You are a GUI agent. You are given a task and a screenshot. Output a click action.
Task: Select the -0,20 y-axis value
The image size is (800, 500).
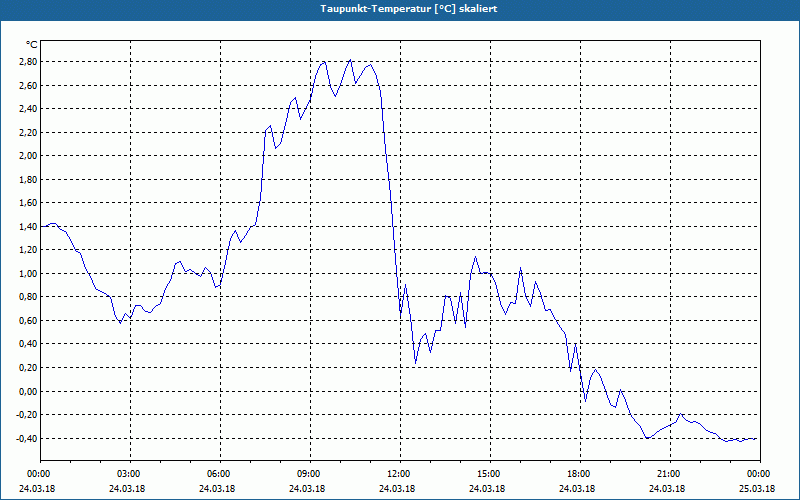tap(26, 415)
